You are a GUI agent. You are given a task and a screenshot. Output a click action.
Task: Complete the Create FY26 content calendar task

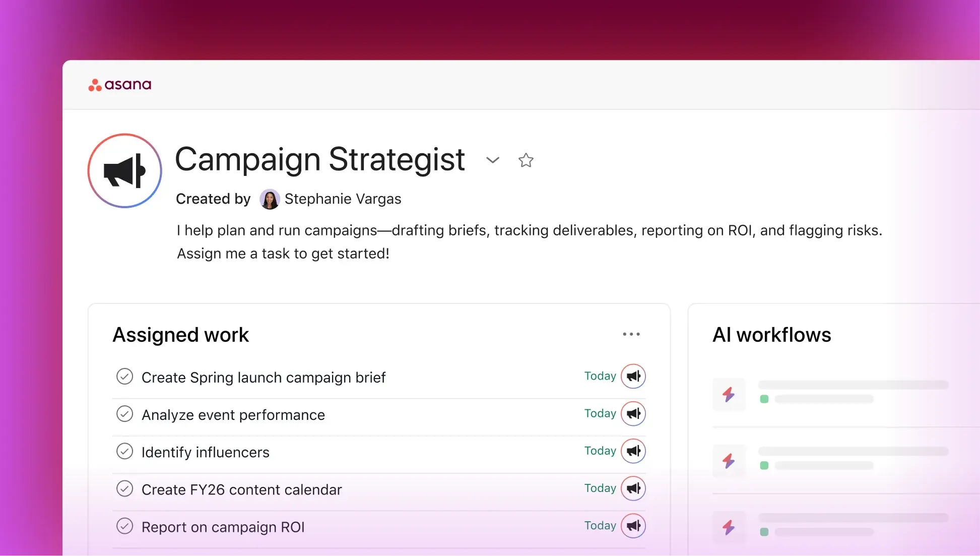point(124,488)
